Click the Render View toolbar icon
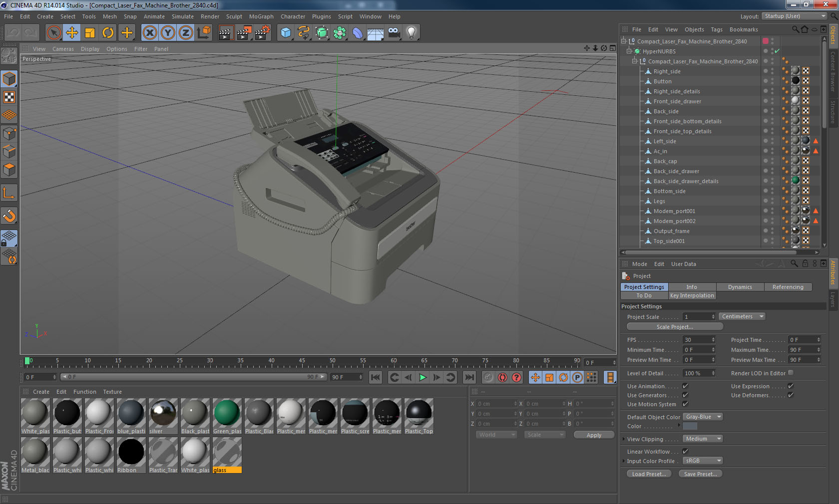The height and width of the screenshot is (504, 839). pos(226,32)
